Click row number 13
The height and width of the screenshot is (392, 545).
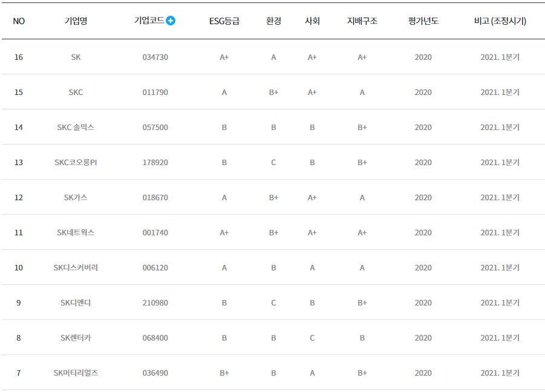[x=19, y=162]
